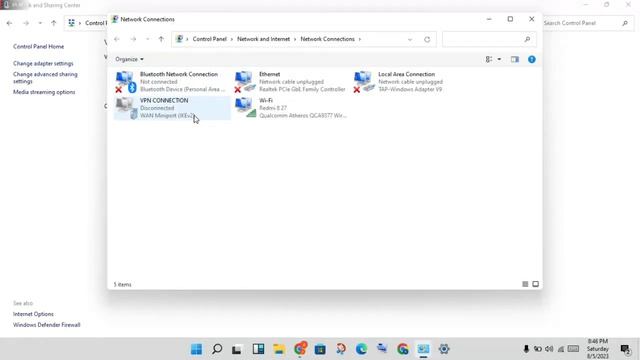Go back in Network and Sharing Center window
The image size is (640, 360).
tap(9, 23)
